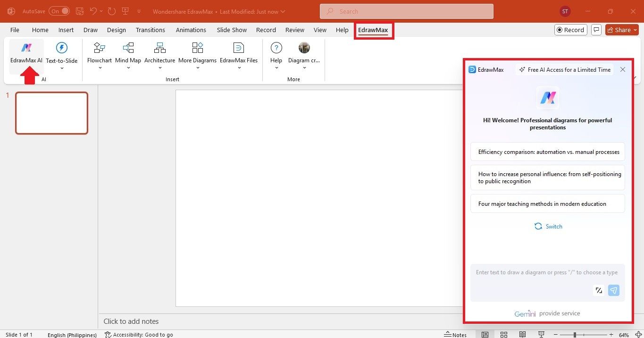644x338 pixels.
Task: Open the File menu
Action: pos(15,30)
